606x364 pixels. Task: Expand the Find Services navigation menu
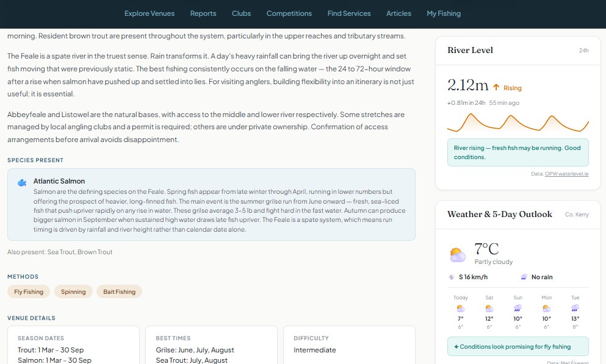(x=349, y=13)
